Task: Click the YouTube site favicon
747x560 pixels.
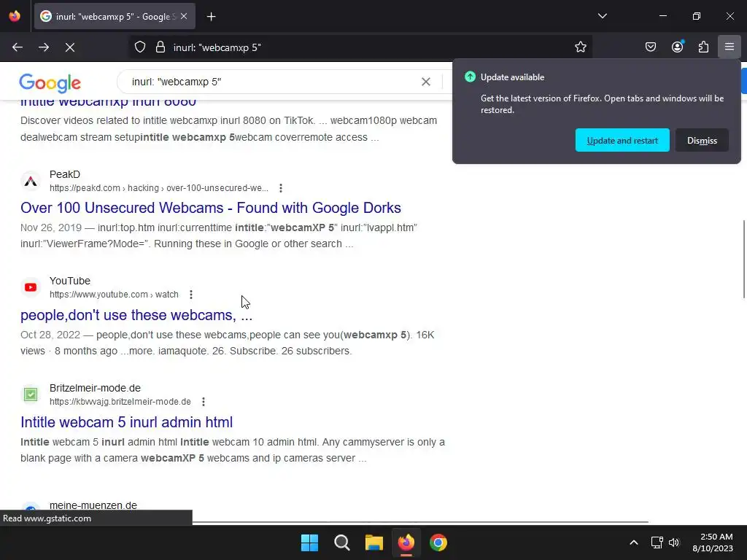Action: tap(31, 287)
